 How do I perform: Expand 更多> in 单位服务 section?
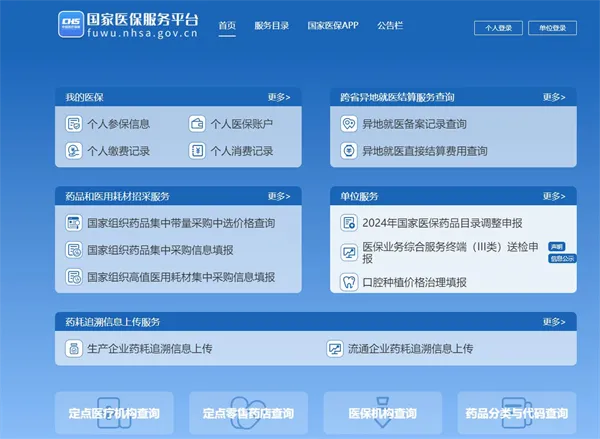[x=554, y=196]
